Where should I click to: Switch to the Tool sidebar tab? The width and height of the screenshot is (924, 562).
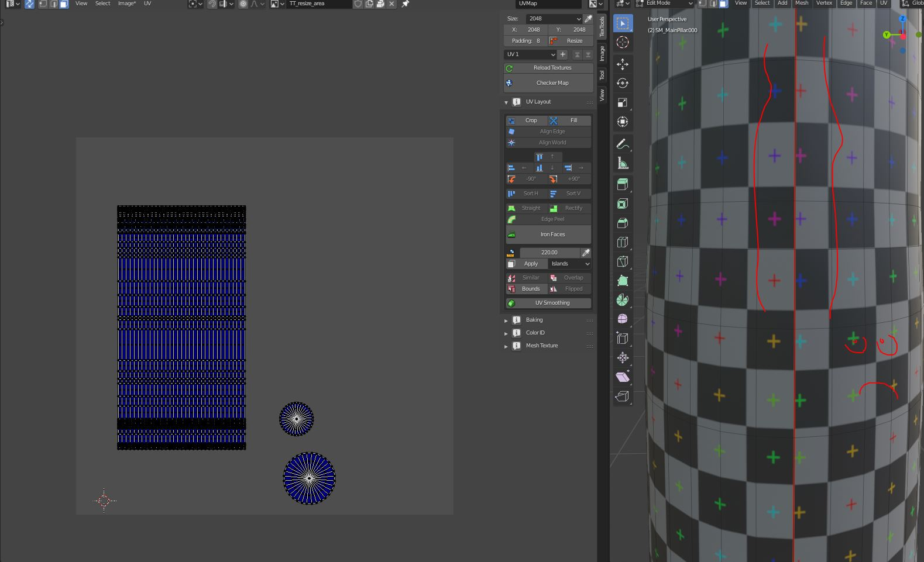click(x=602, y=75)
